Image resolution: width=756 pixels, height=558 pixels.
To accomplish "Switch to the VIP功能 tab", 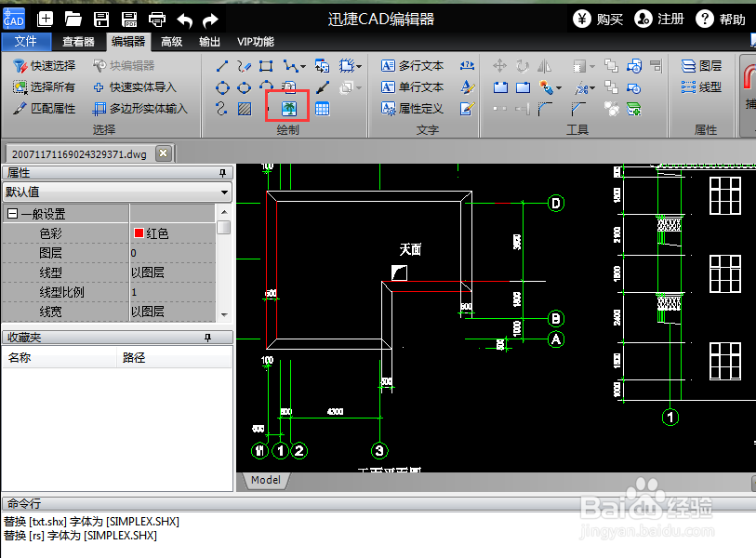I will pos(255,42).
